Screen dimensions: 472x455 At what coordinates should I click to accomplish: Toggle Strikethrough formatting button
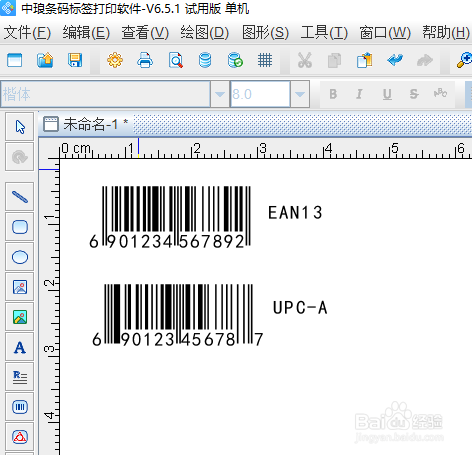414,94
